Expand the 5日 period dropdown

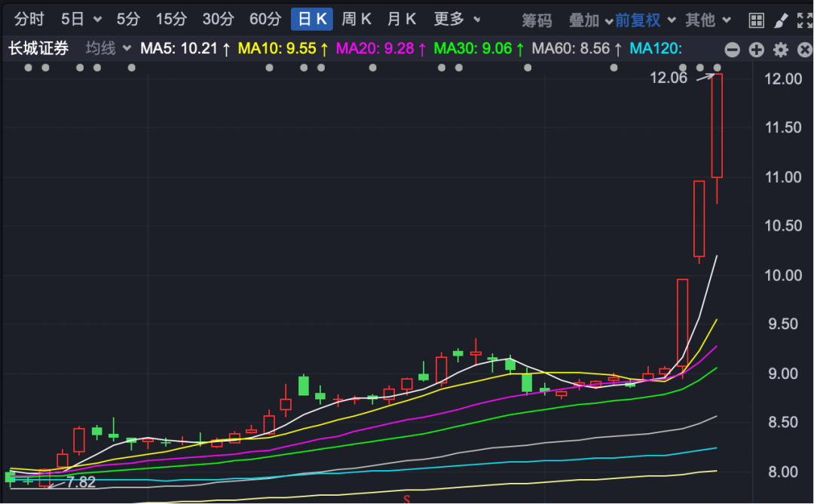coord(81,19)
